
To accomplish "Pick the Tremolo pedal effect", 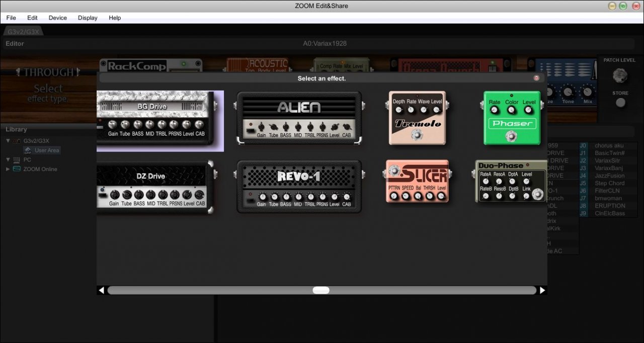I will 417,118.
